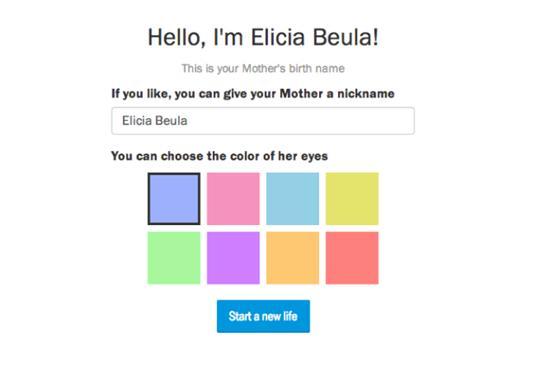551x365 pixels.
Task: Click the Mother's birth name subtitle text
Action: click(263, 68)
